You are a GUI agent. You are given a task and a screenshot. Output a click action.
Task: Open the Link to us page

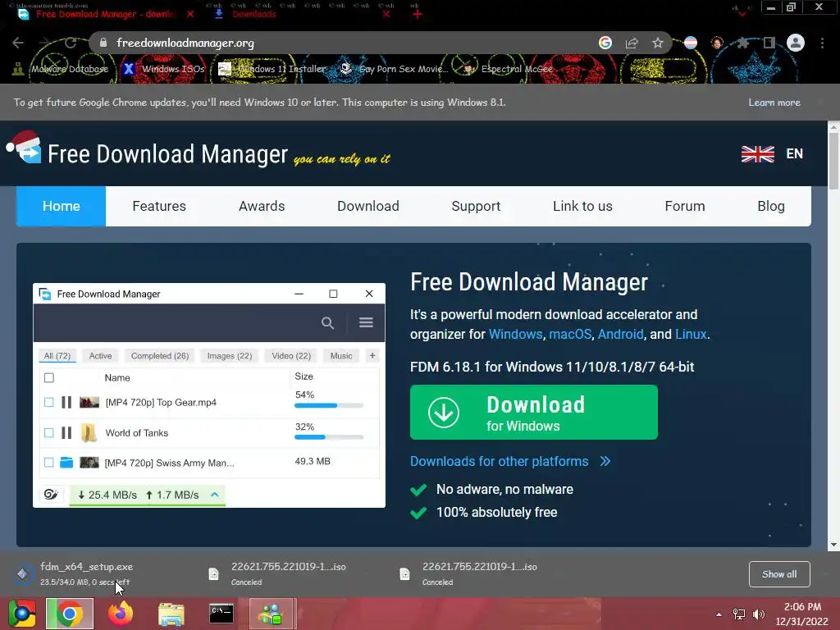click(x=582, y=206)
